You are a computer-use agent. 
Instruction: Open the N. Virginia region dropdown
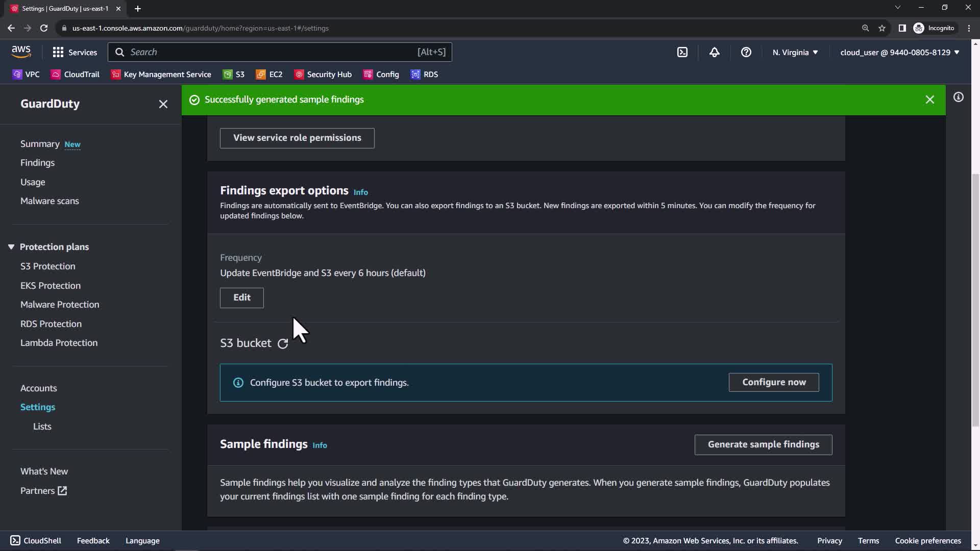point(795,52)
